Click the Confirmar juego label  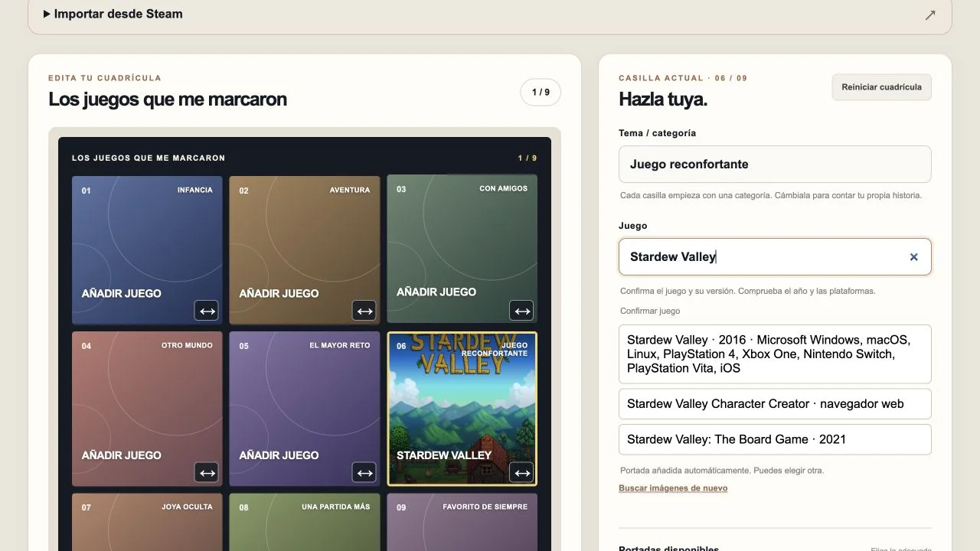click(650, 311)
